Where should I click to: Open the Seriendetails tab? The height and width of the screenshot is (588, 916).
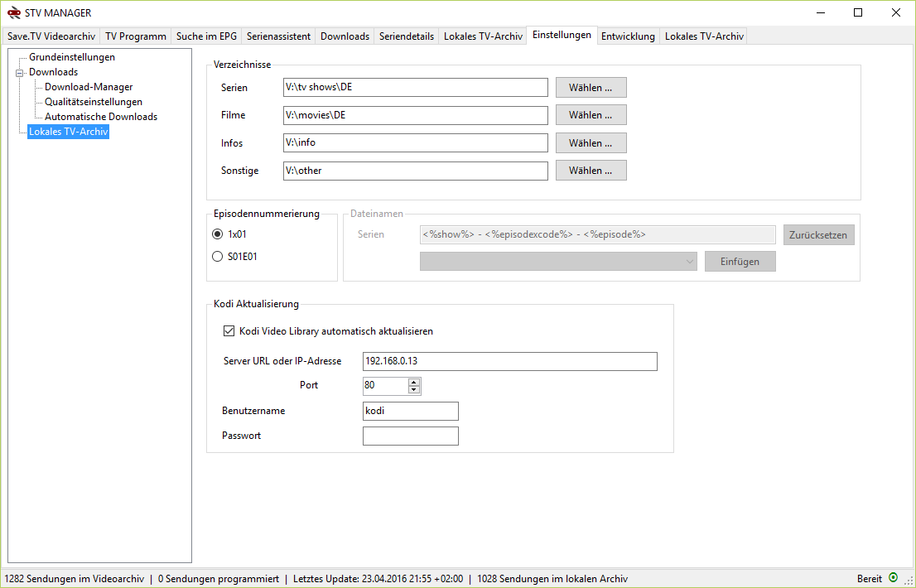406,36
